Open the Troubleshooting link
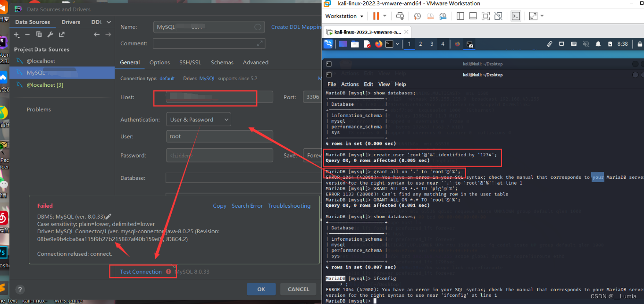The image size is (644, 304). pyautogui.click(x=290, y=206)
